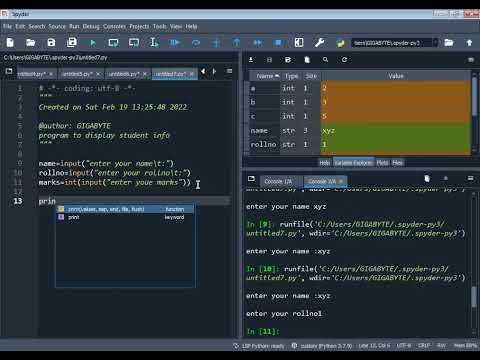Open the console pane options menu
The image size is (480, 360).
(x=470, y=179)
